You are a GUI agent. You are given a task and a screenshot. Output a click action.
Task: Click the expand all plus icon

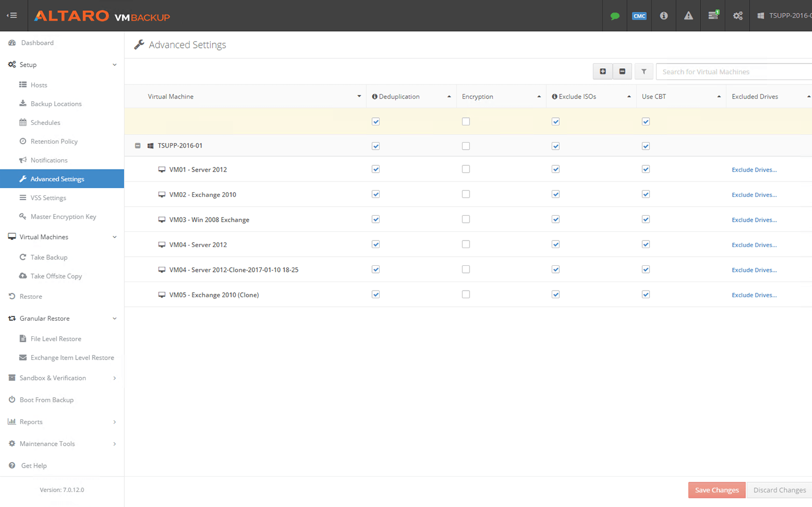click(603, 72)
